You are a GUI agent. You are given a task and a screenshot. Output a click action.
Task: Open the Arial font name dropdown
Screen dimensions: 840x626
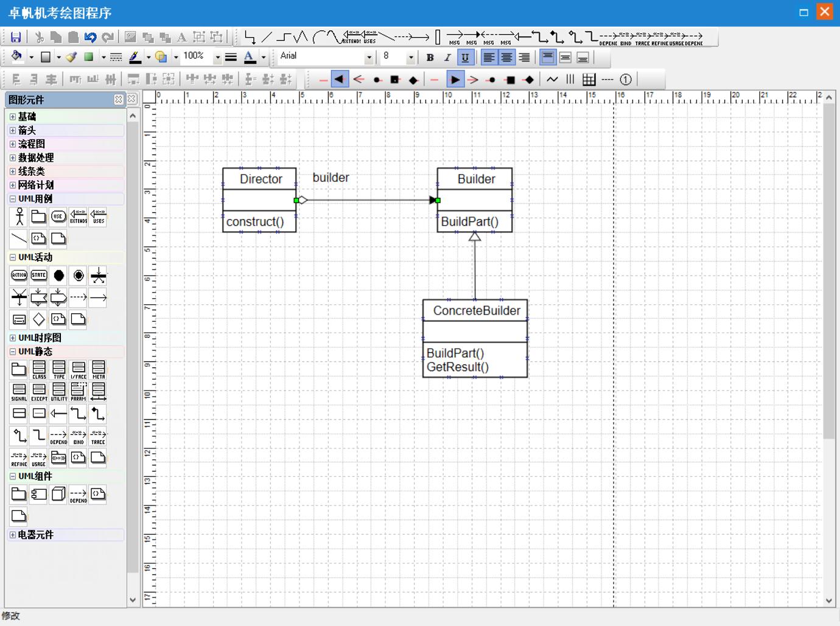[x=369, y=57]
